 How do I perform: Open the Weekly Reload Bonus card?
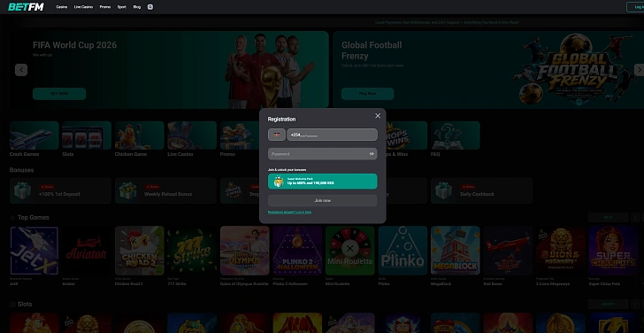[x=165, y=190]
